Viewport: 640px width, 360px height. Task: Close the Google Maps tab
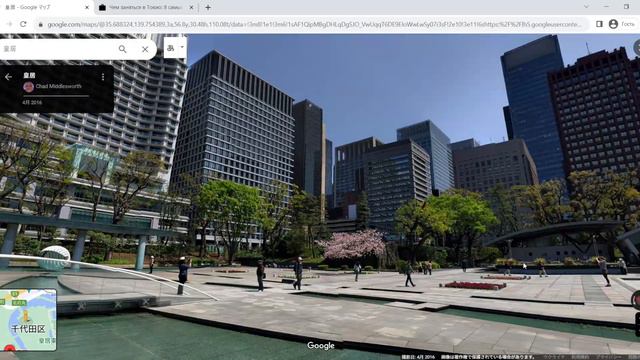click(87, 7)
